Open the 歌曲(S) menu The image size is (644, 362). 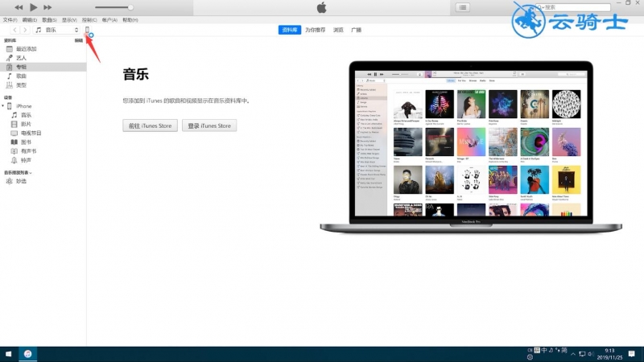coord(49,19)
